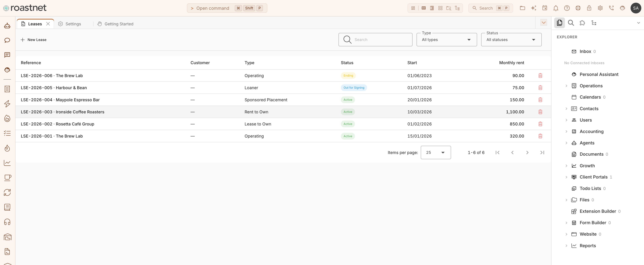Click the AI sparkle icon in top bar
Screen dimensions: 644x265
(533, 8)
